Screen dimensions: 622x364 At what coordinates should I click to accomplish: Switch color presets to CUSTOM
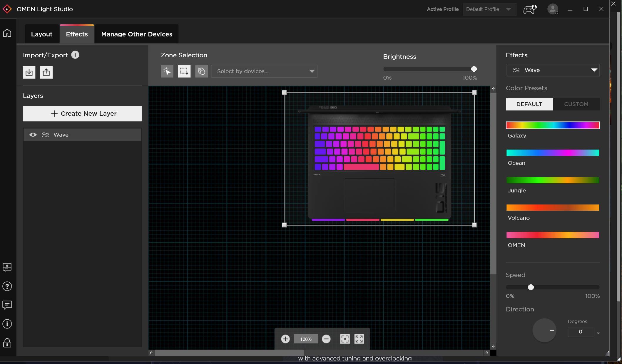point(576,104)
